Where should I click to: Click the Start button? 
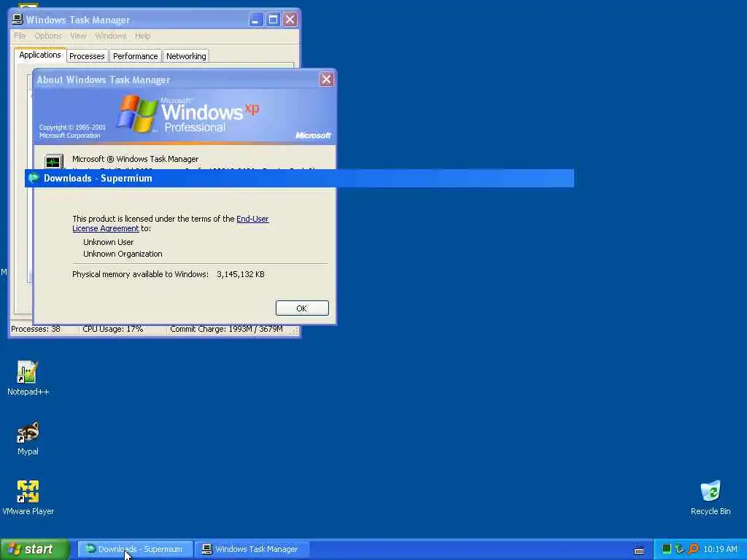[35, 549]
